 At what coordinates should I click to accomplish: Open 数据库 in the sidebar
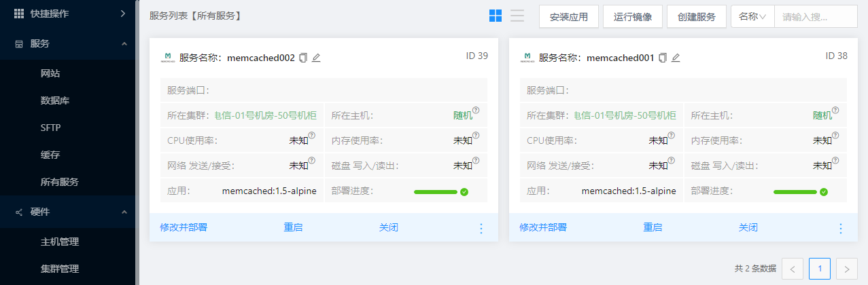(55, 100)
